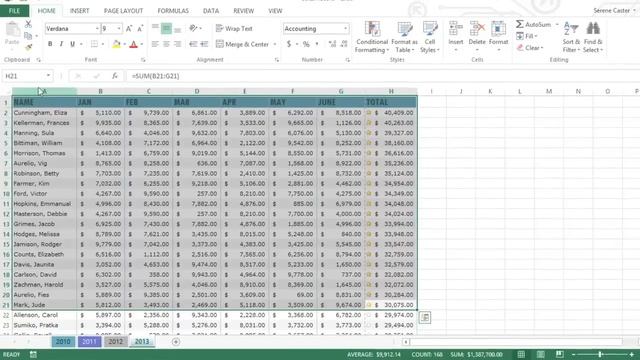Open Conditional Formatting menu
This screenshot has width=640, height=360.
coord(371,37)
